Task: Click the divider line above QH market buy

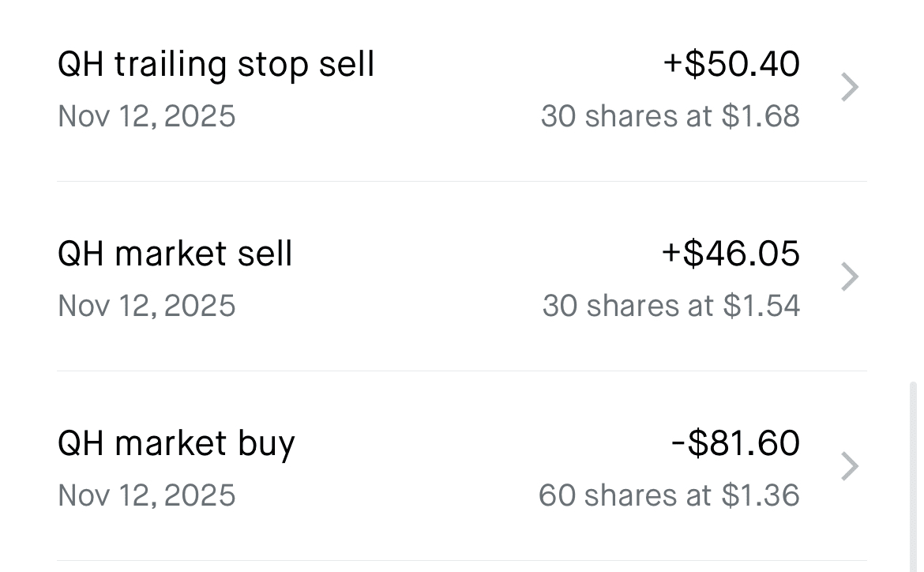Action: point(462,371)
